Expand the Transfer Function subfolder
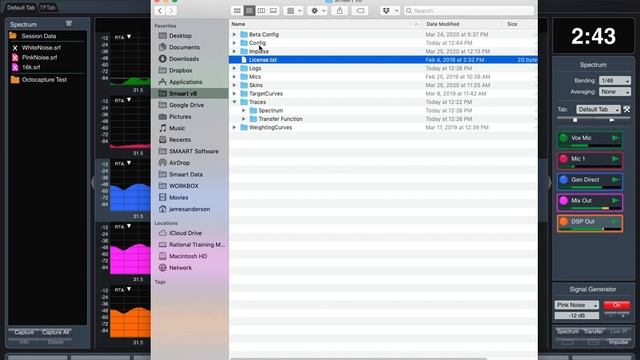Viewport: 640px width, 360px height. point(244,119)
